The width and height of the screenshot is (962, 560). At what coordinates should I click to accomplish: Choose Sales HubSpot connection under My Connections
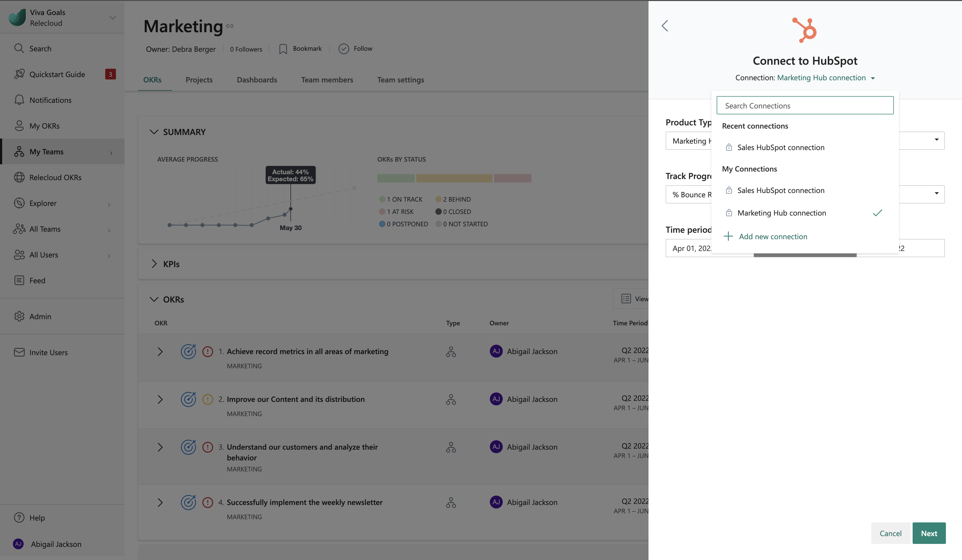(x=781, y=191)
